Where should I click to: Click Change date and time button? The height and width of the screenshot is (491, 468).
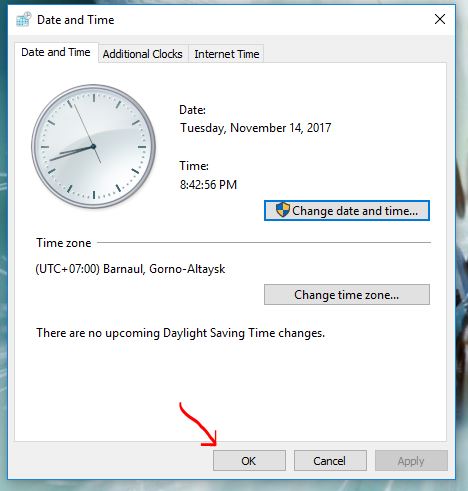click(x=347, y=211)
